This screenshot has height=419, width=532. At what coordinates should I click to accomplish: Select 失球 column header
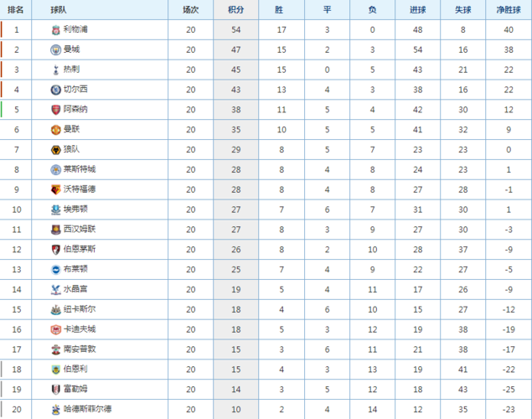462,10
